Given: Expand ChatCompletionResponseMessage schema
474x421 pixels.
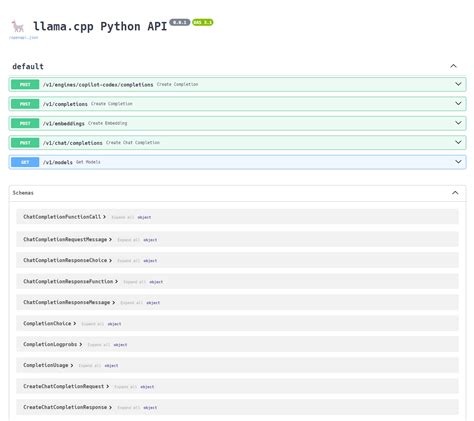Looking at the screenshot, I should tap(69, 302).
